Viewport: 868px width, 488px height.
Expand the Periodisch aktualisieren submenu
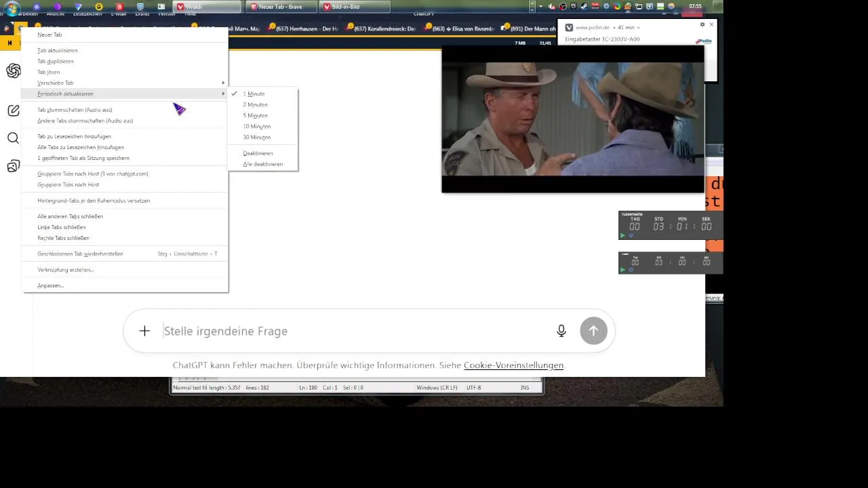point(125,94)
